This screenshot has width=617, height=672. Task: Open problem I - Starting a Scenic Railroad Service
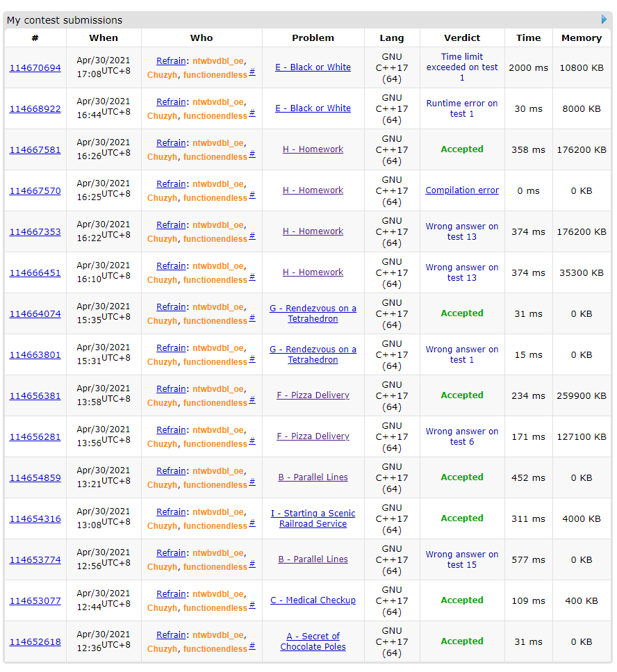[313, 518]
